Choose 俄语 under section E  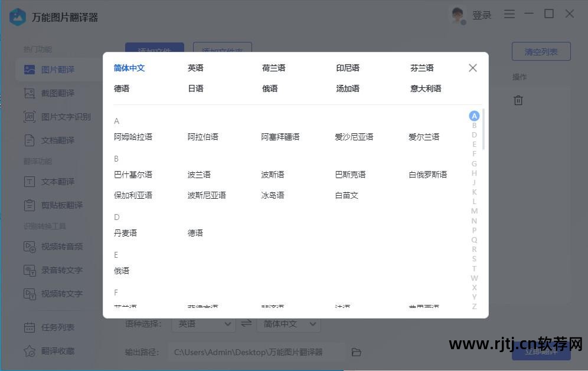tap(122, 271)
